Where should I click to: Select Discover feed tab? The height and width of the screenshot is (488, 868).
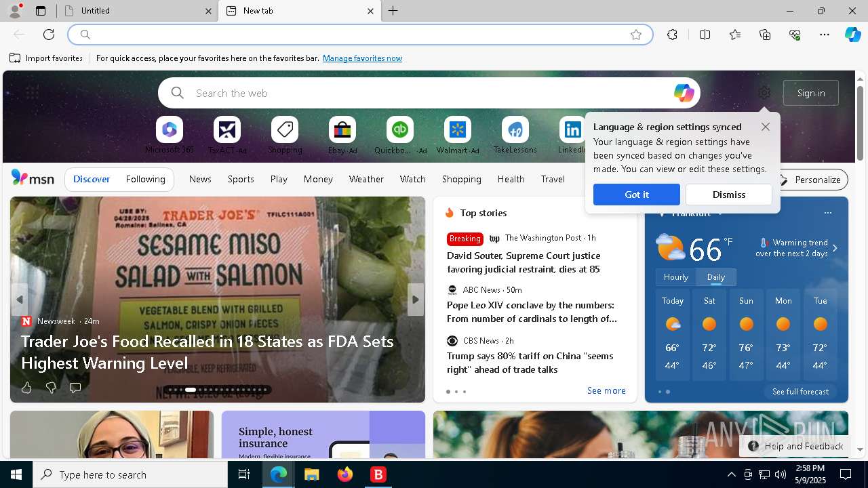click(x=92, y=179)
